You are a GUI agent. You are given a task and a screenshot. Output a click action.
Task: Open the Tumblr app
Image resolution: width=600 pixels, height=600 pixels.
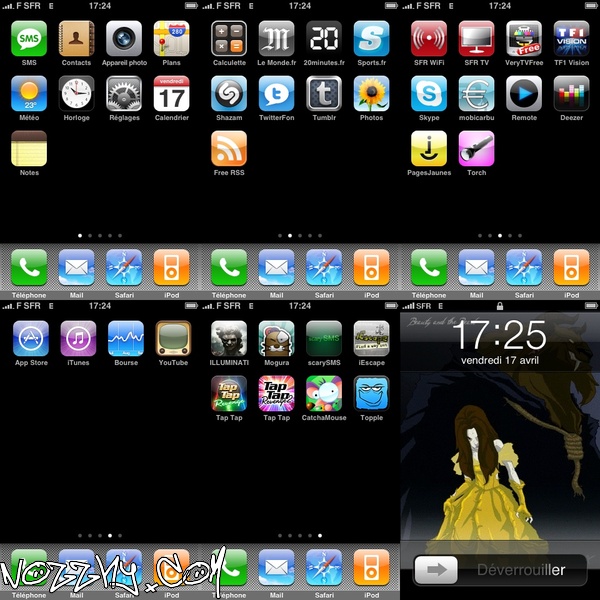pyautogui.click(x=324, y=94)
